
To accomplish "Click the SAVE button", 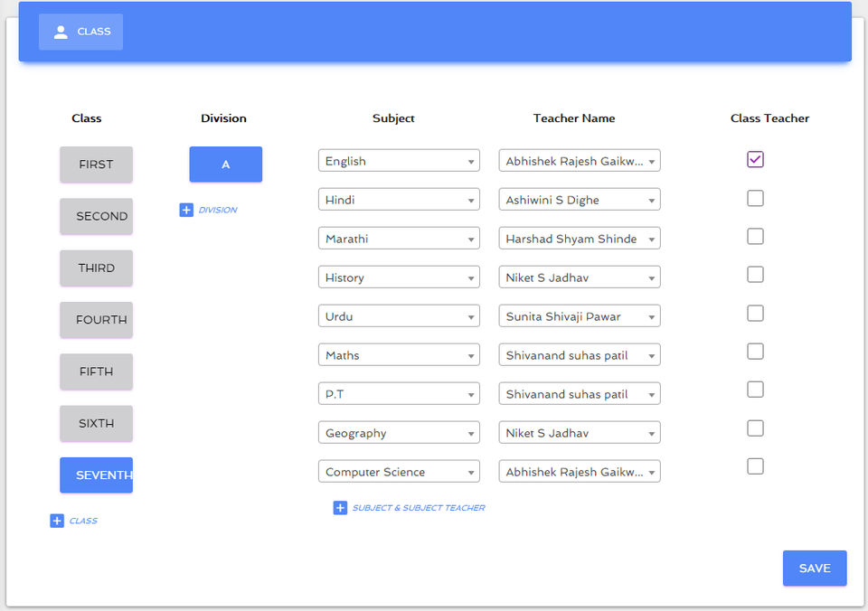I will 815,568.
